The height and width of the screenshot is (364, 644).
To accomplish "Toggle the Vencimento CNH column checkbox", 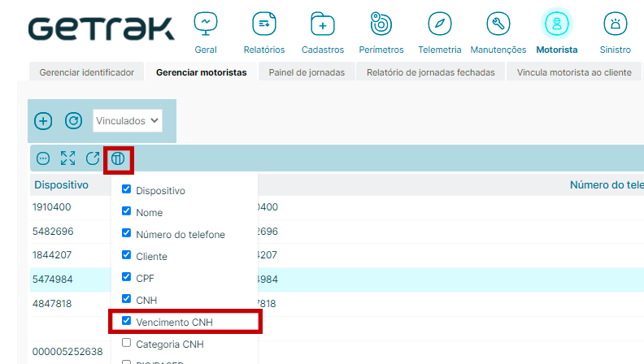I will click(127, 320).
